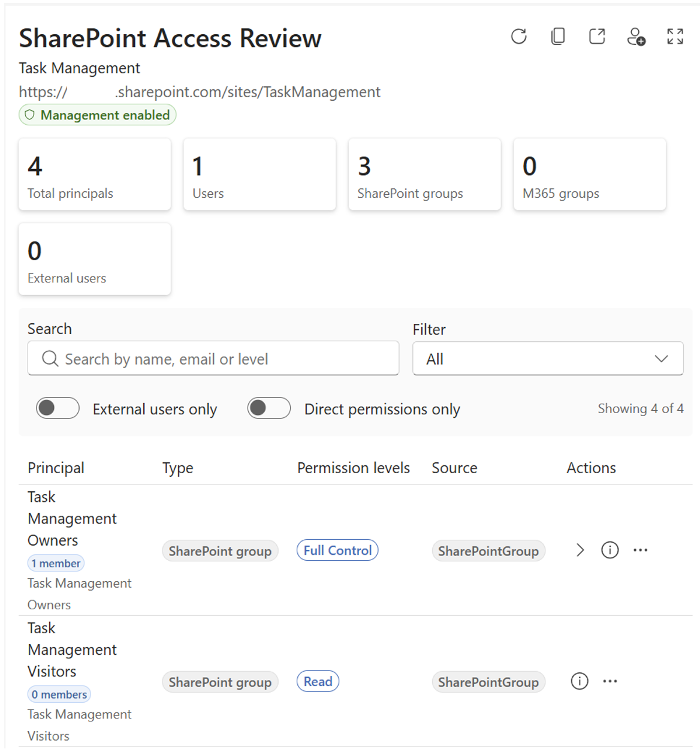Click the Users count card
The height and width of the screenshot is (749, 700).
pyautogui.click(x=260, y=175)
